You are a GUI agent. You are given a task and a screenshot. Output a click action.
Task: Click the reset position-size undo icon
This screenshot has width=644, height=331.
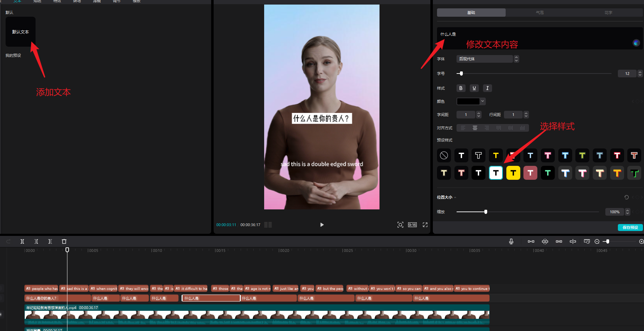click(x=627, y=197)
